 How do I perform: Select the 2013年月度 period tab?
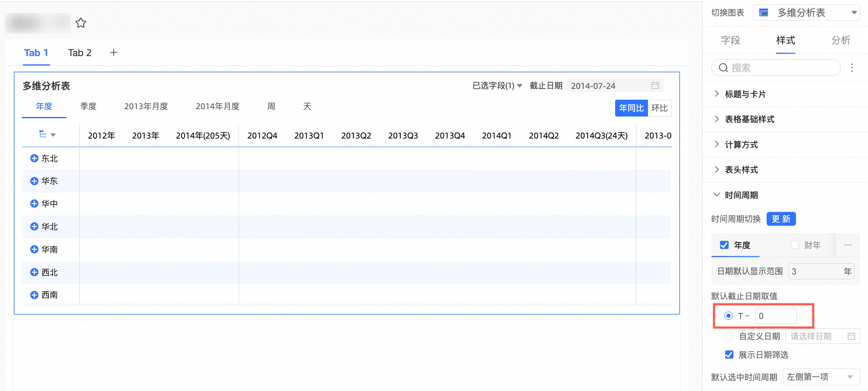146,106
